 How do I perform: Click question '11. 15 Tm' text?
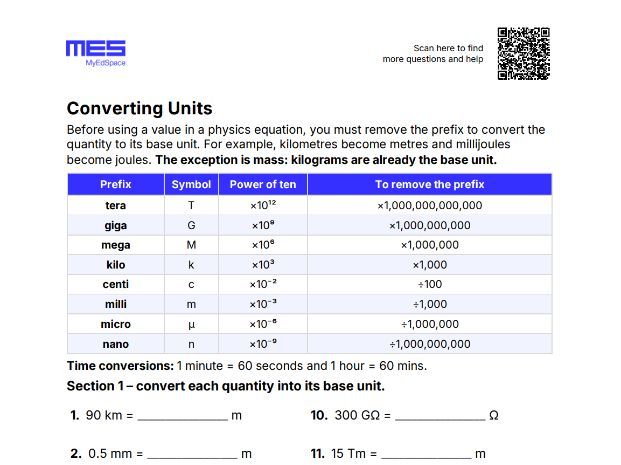point(338,454)
